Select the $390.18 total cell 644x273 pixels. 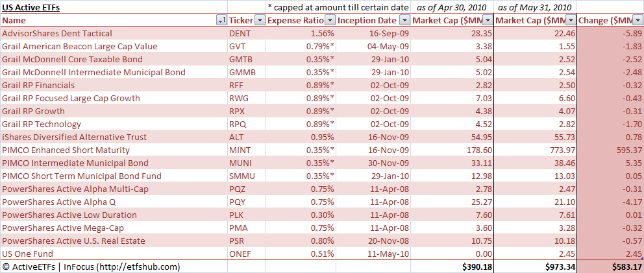click(x=452, y=267)
